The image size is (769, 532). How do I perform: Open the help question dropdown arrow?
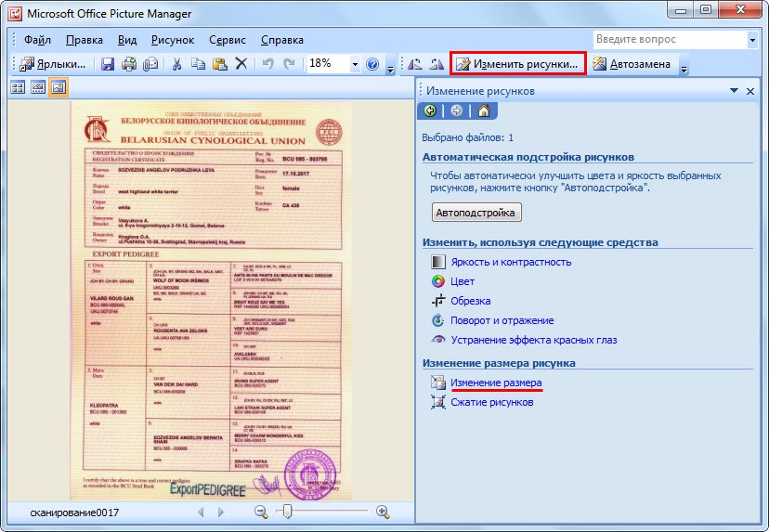752,40
